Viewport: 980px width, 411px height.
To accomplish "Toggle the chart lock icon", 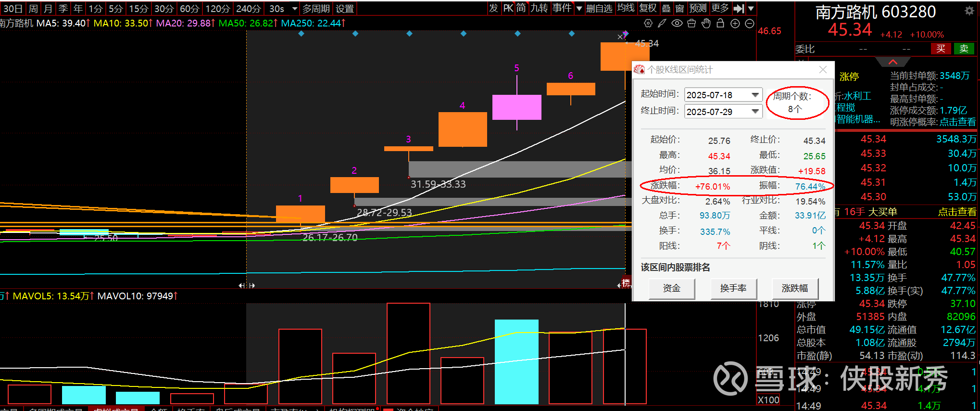I will pos(720,23).
